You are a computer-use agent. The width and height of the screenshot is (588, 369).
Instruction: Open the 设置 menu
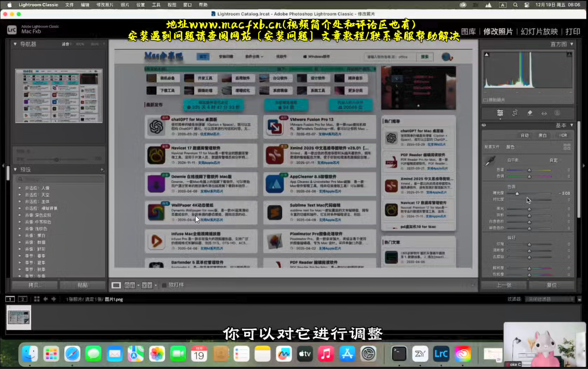140,5
